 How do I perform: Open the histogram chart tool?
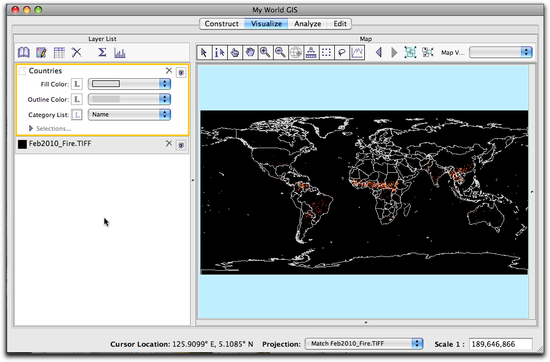[120, 53]
